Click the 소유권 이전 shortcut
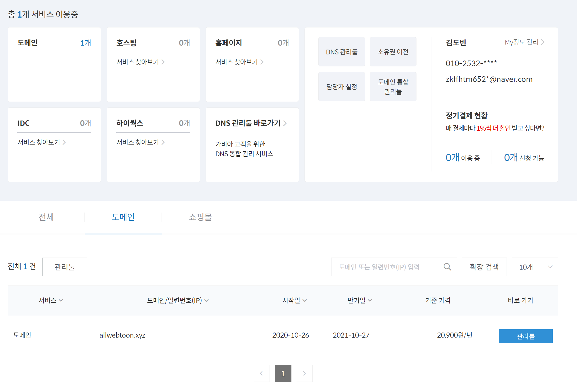The image size is (577, 392). (393, 52)
